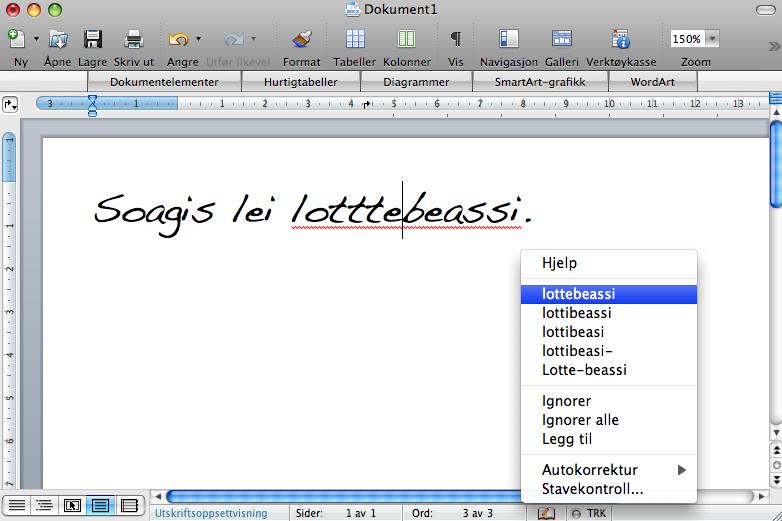Open the Zoom 150% dropdown arrow

click(712, 38)
